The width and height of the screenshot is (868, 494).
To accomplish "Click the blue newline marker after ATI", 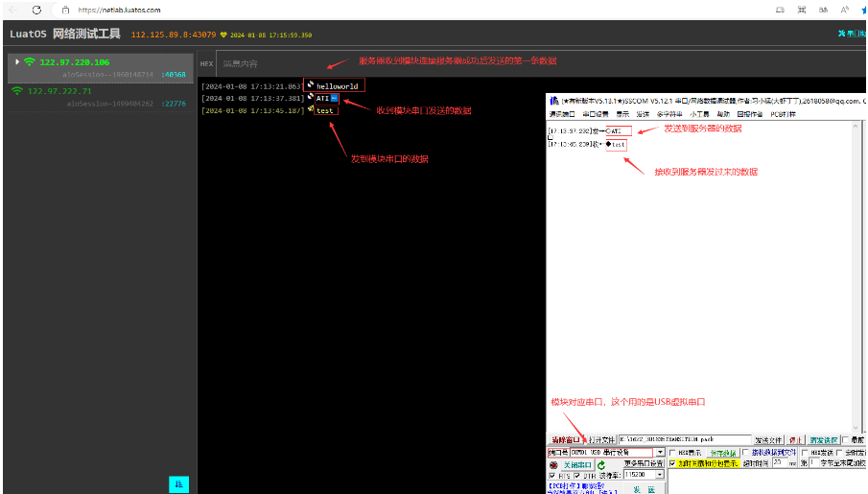I will pos(335,98).
